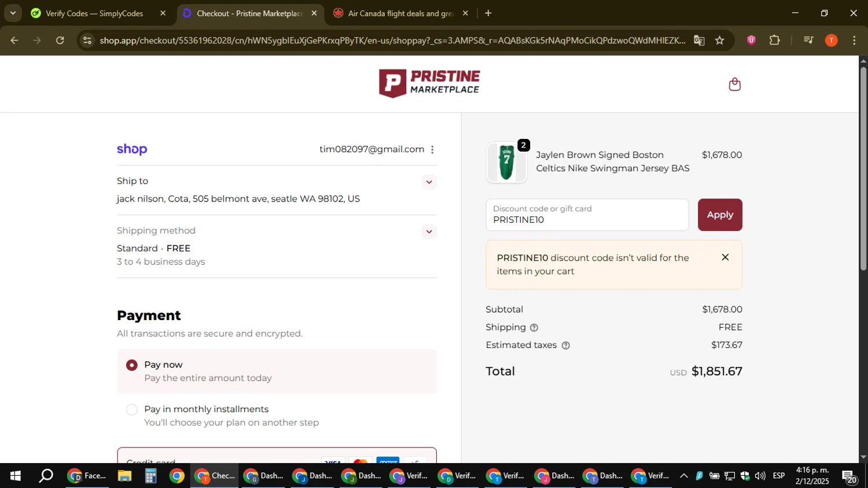Click the email tim082097@gmail.com
The image size is (868, 488).
tap(372, 149)
